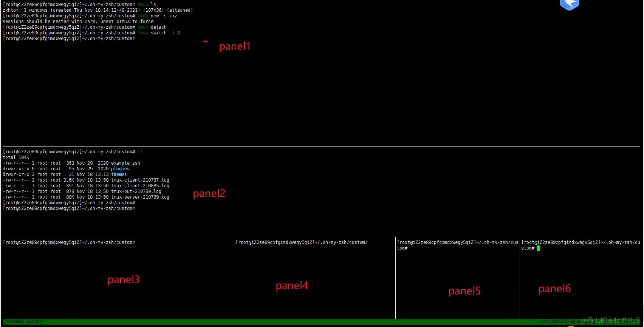Click the tmux-client-210885.log file name
The width and height of the screenshot is (644, 327).
[x=140, y=186]
